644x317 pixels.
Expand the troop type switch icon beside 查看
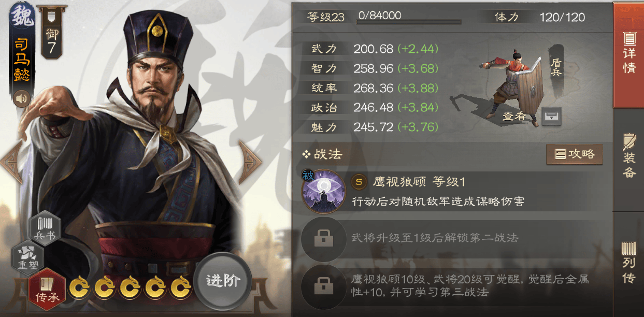pos(551,117)
